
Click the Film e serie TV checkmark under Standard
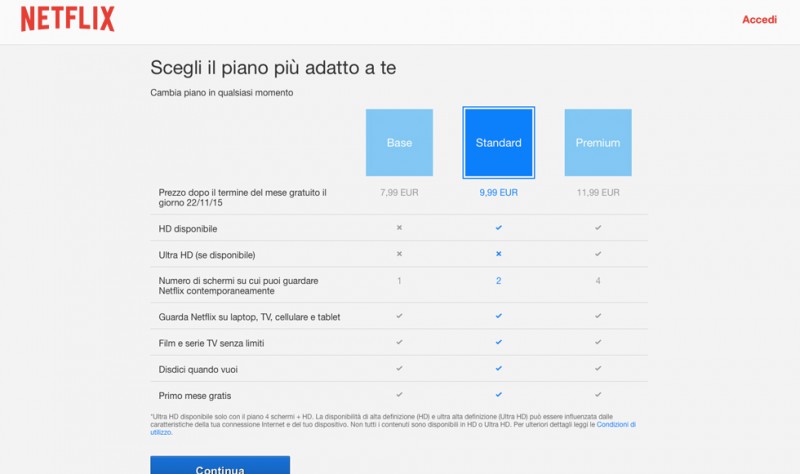tap(498, 342)
